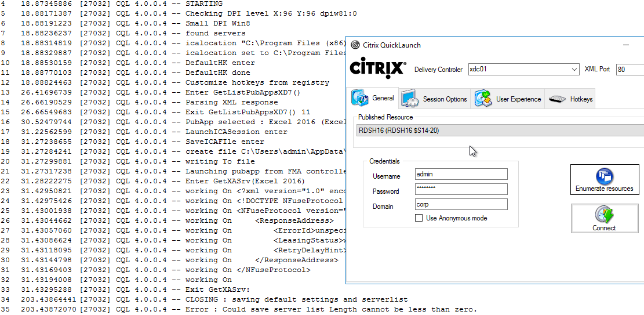Click the Connect button
The image size is (644, 315).
pos(604,218)
